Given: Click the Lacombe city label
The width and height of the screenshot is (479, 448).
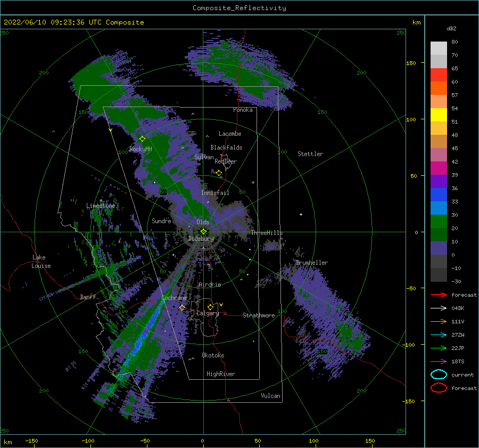Looking at the screenshot, I should pos(230,134).
